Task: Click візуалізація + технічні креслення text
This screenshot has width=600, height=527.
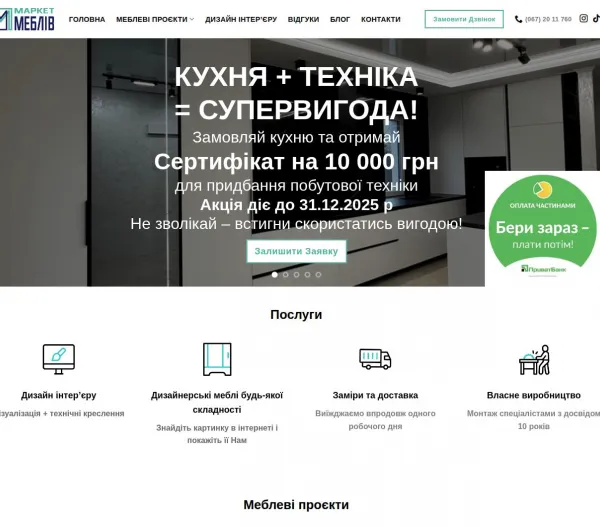Action: tap(62, 413)
